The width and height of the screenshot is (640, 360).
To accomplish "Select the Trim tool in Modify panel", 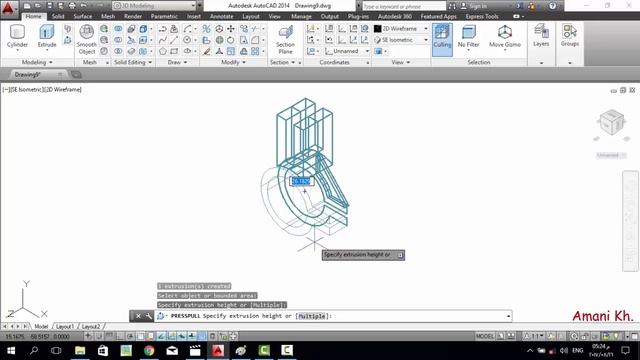I will 255,29.
